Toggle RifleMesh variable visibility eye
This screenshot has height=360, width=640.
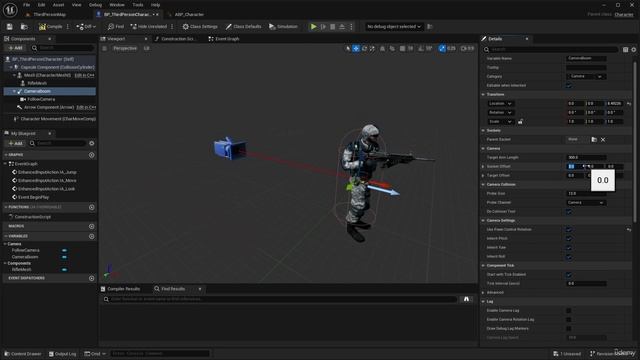click(x=64, y=270)
